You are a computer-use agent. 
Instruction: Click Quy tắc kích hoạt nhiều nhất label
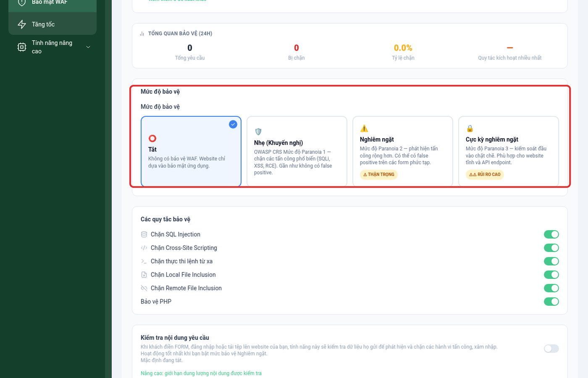pyautogui.click(x=510, y=58)
